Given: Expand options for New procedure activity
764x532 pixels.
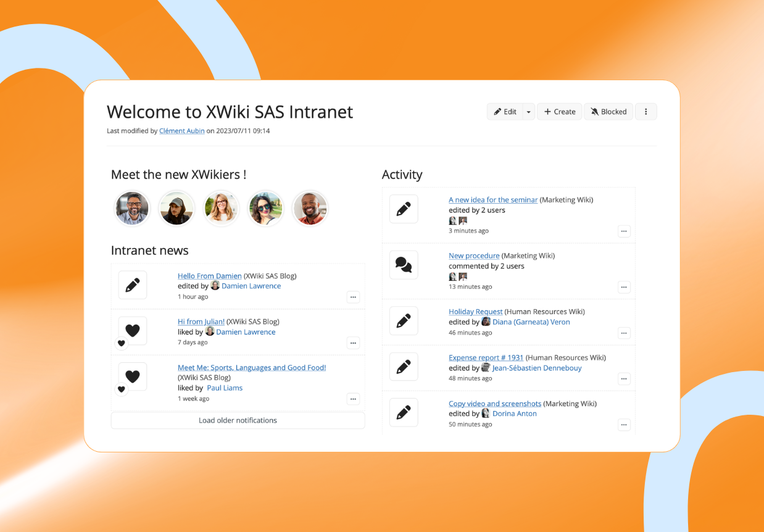Looking at the screenshot, I should 624,287.
